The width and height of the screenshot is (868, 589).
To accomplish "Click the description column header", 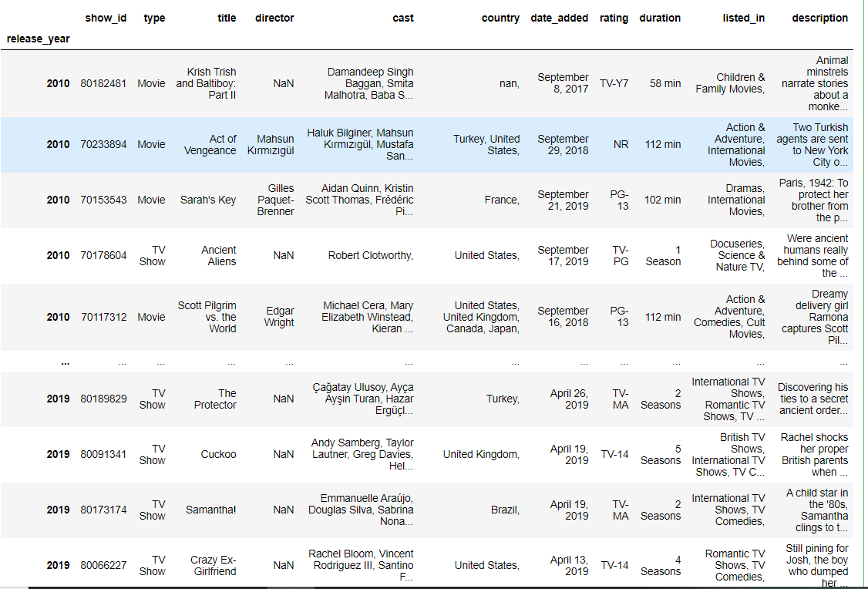I will pyautogui.click(x=820, y=18).
